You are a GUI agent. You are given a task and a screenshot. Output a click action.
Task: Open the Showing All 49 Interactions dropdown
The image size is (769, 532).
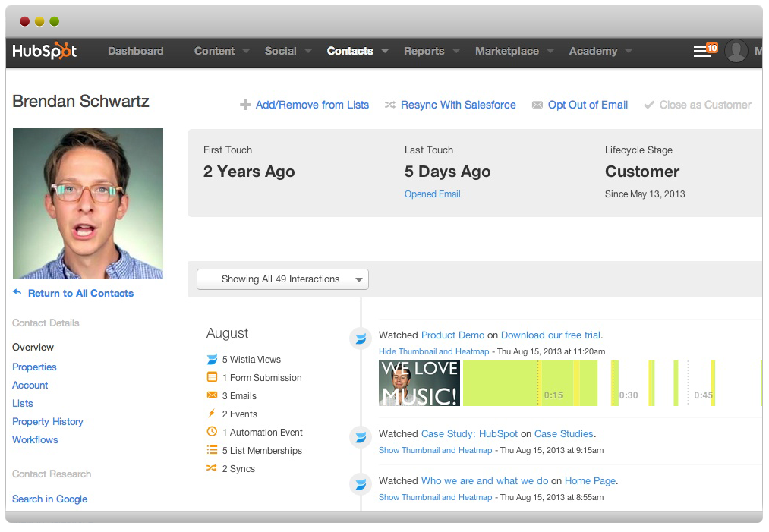click(282, 279)
